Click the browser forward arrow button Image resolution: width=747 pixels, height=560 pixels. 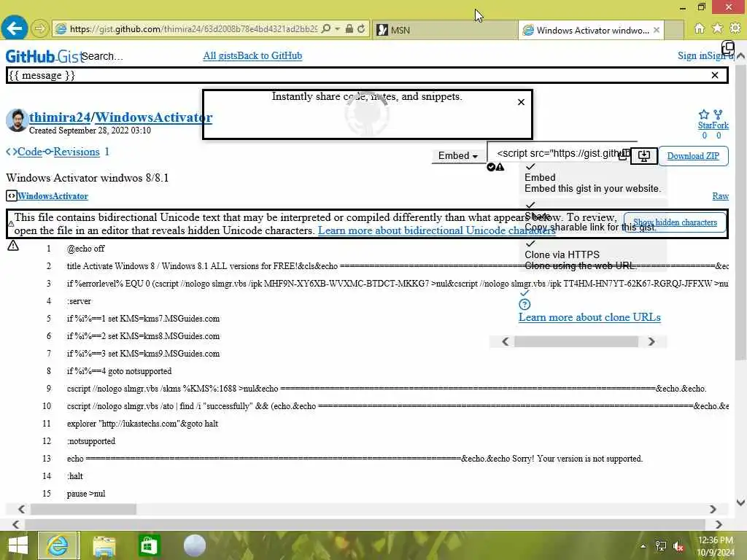tap(40, 29)
